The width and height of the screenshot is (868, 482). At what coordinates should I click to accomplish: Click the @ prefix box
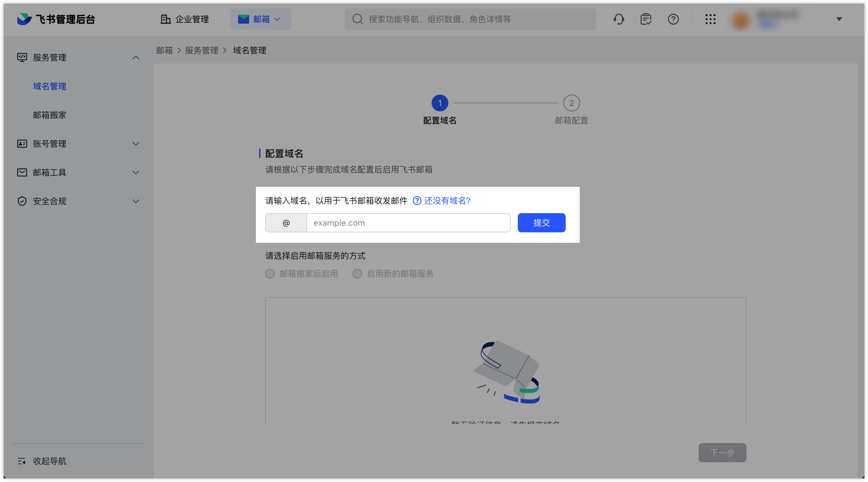click(x=286, y=222)
